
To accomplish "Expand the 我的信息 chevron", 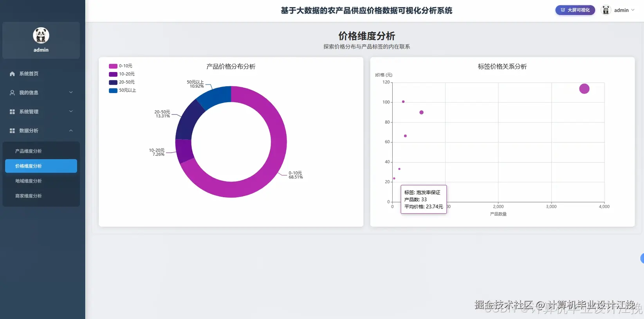I will (71, 92).
